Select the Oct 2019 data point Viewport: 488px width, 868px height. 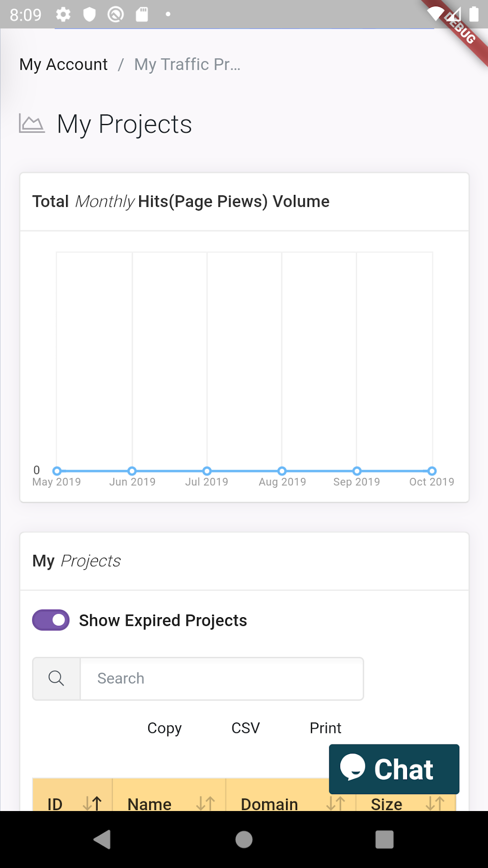432,471
